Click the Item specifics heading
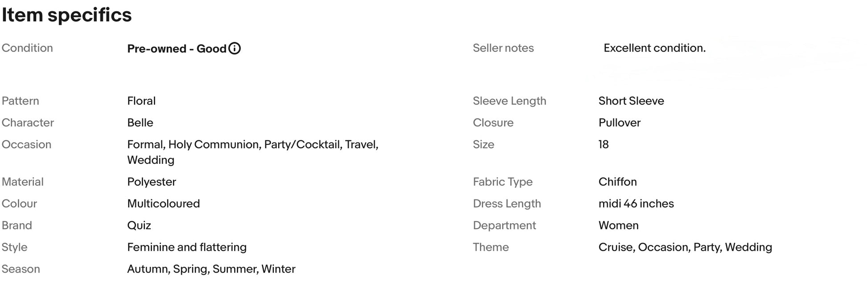Viewport: 868px width, 293px height. (67, 15)
